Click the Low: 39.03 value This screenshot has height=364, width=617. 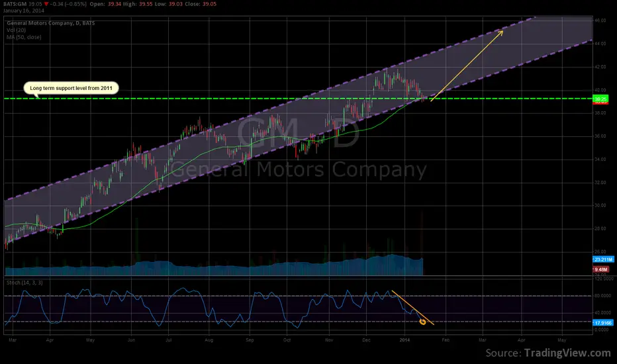(168, 4)
